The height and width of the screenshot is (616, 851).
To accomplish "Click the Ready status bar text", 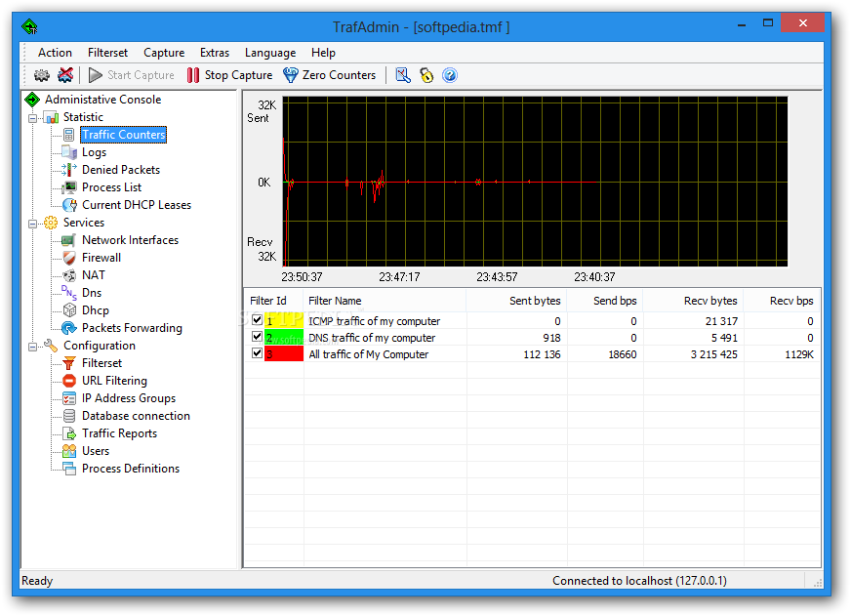I will click(x=37, y=581).
